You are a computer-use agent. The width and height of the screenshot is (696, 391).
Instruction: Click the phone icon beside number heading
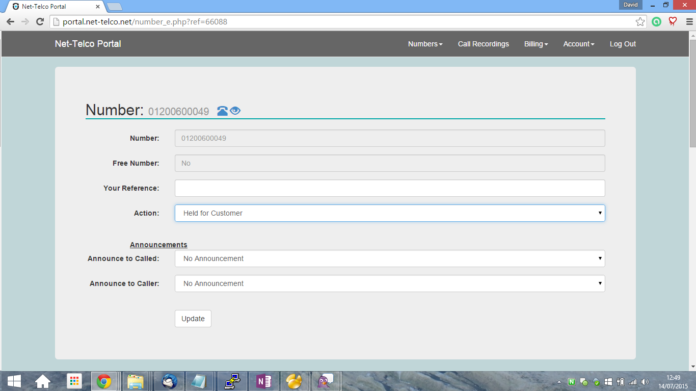(222, 111)
